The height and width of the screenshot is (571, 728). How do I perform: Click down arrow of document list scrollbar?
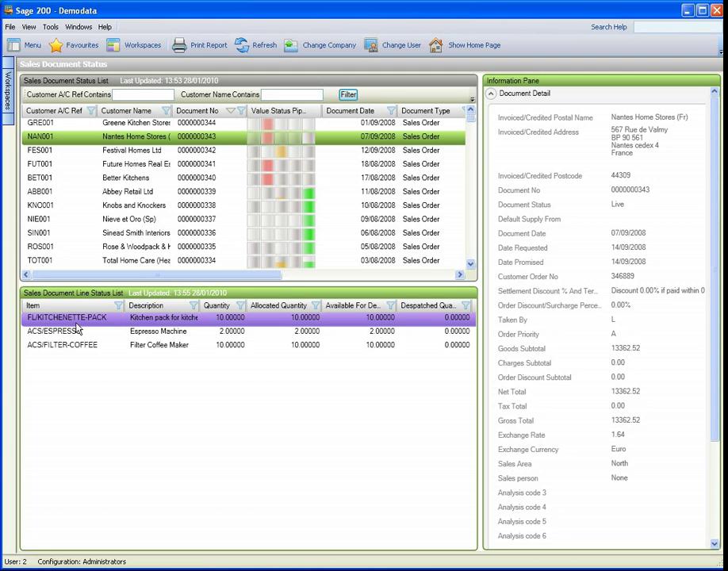click(x=470, y=264)
